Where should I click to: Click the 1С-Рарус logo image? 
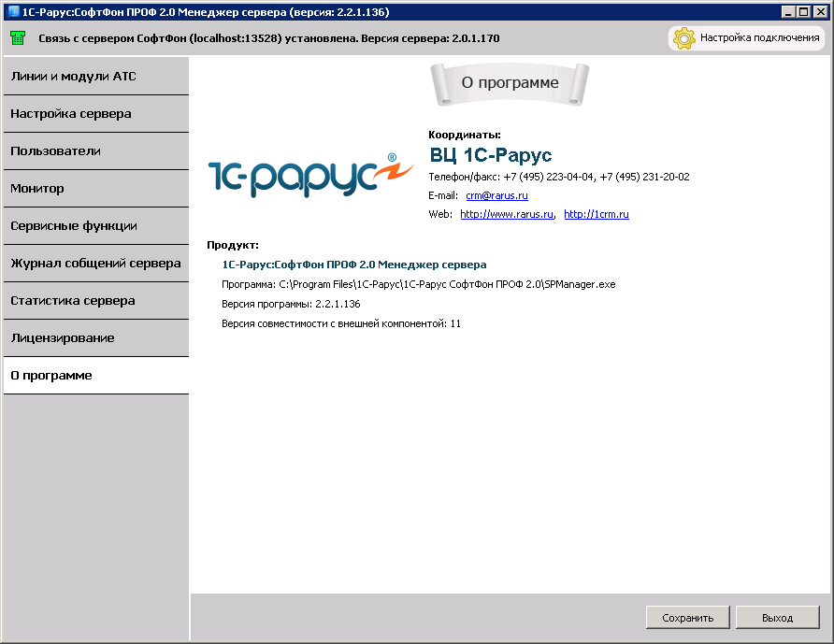(x=310, y=176)
